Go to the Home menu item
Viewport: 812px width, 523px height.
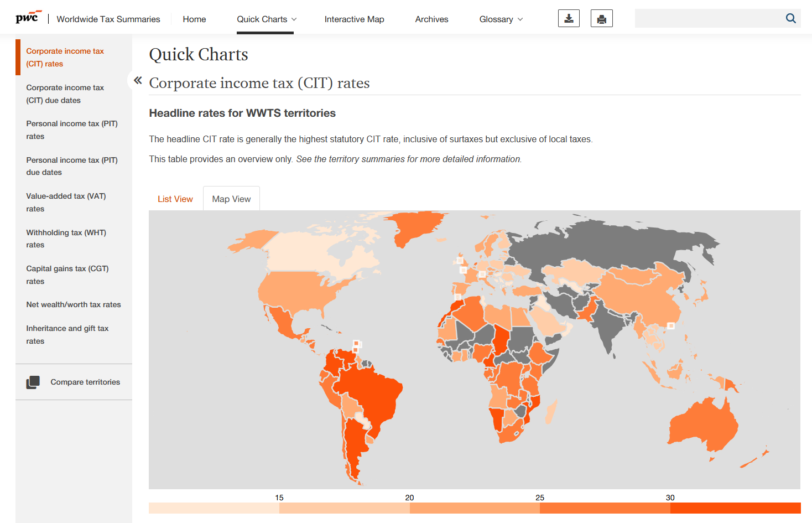coord(194,19)
